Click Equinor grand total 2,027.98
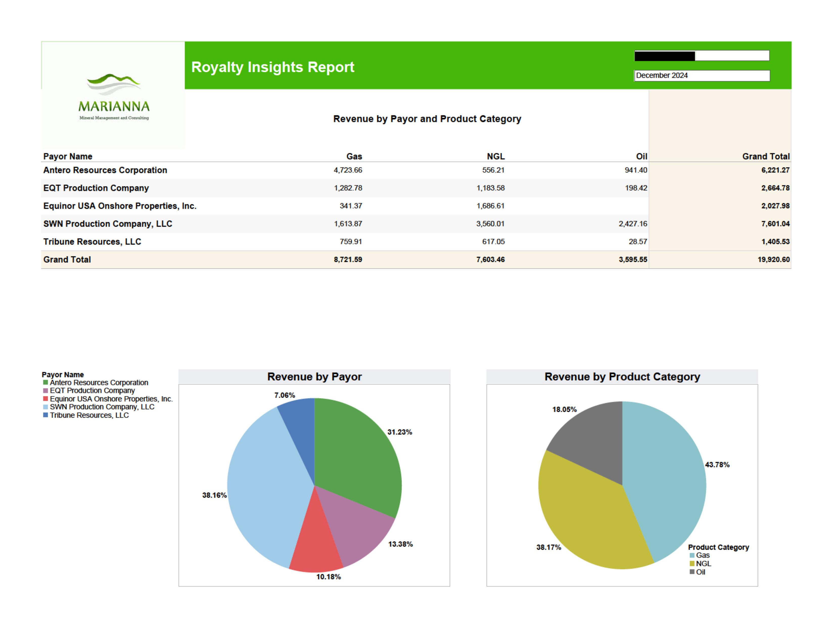This screenshot has width=834, height=644. pos(775,206)
